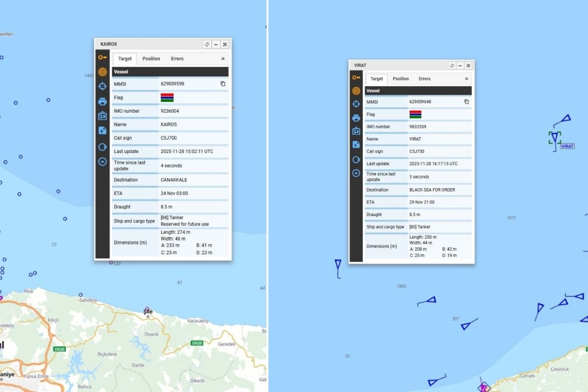The image size is (588, 392).
Task: Click the refresh icon in KAIROS title bar
Action: [207, 44]
